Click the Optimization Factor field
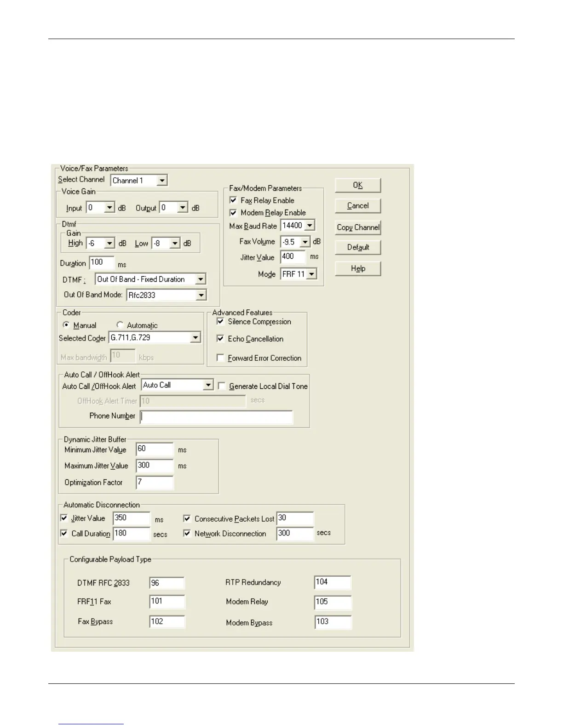The width and height of the screenshot is (563, 728). tap(155, 483)
